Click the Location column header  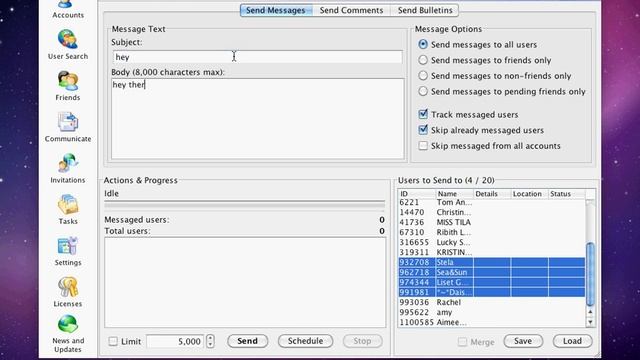530,194
